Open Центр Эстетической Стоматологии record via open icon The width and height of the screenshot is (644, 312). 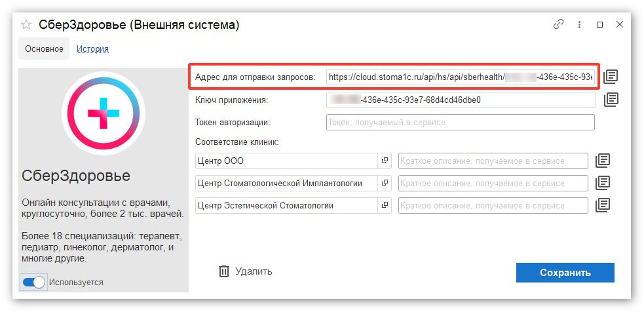coord(385,205)
